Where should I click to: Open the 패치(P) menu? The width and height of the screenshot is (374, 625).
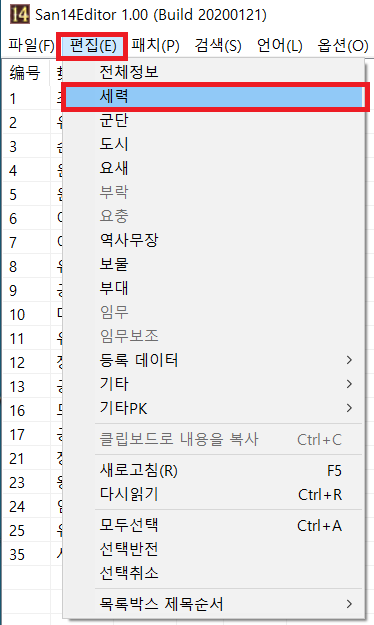pyautogui.click(x=156, y=45)
